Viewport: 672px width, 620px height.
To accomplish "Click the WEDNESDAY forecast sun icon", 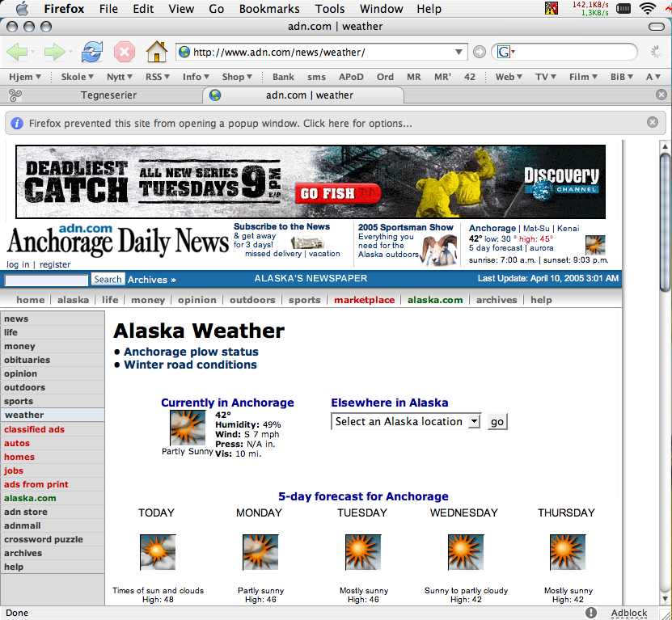I will click(x=466, y=552).
